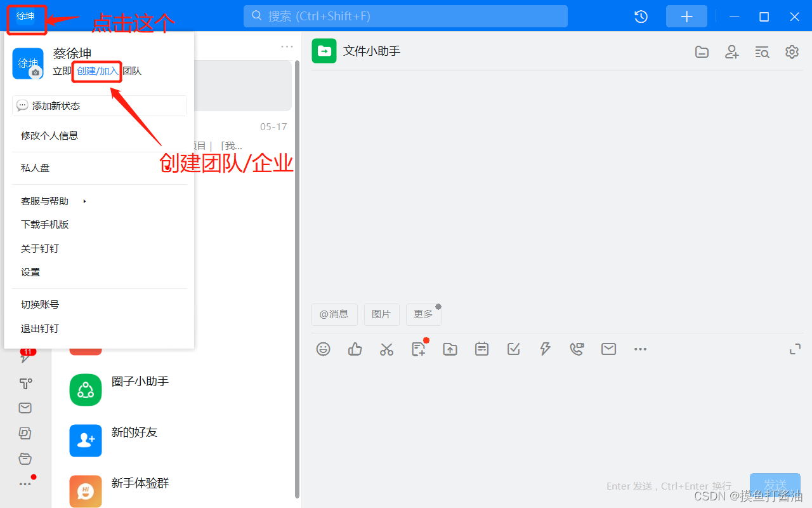
Task: Open the calendar icon in chat toolbar
Action: coord(482,349)
